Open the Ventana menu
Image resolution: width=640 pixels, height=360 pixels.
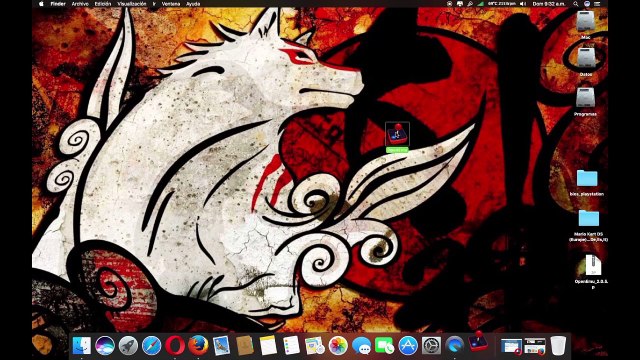[171, 4]
